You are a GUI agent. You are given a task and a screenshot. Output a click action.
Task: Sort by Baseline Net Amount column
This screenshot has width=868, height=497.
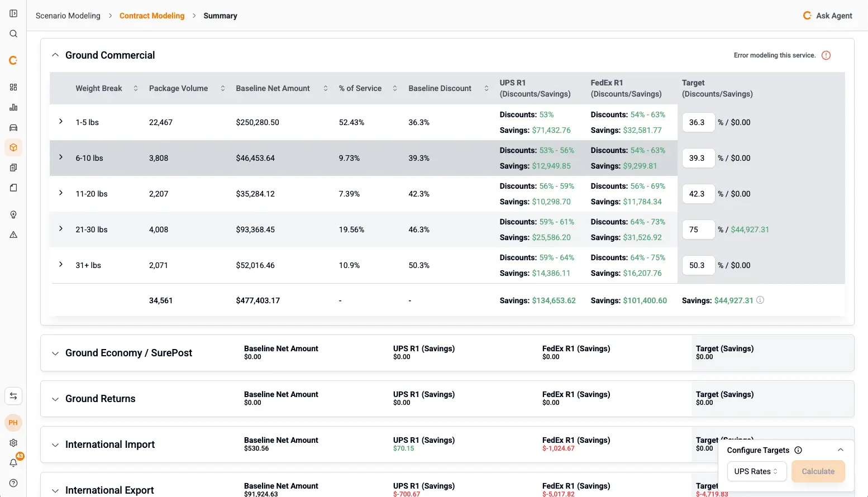click(x=326, y=88)
